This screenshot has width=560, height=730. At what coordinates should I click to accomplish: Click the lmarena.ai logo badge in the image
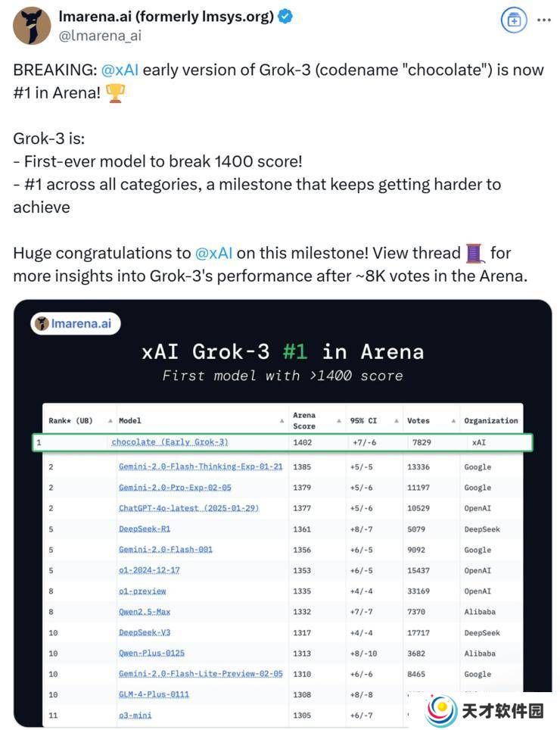[x=76, y=323]
